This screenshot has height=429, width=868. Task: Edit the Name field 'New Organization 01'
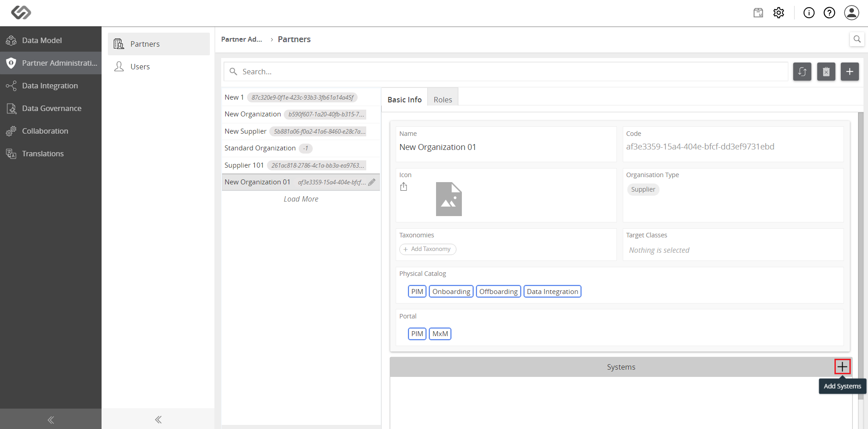click(506, 147)
